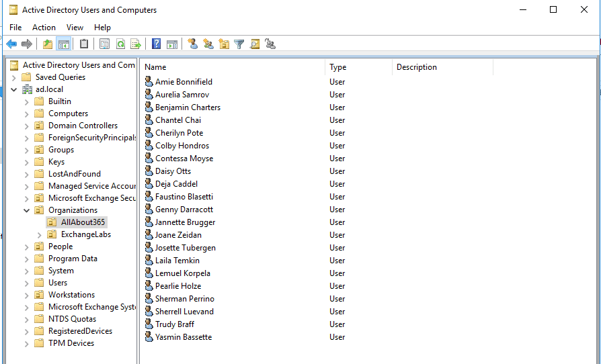The height and width of the screenshot is (364, 601).
Task: Select Computers in the tree
Action: pyautogui.click(x=68, y=113)
